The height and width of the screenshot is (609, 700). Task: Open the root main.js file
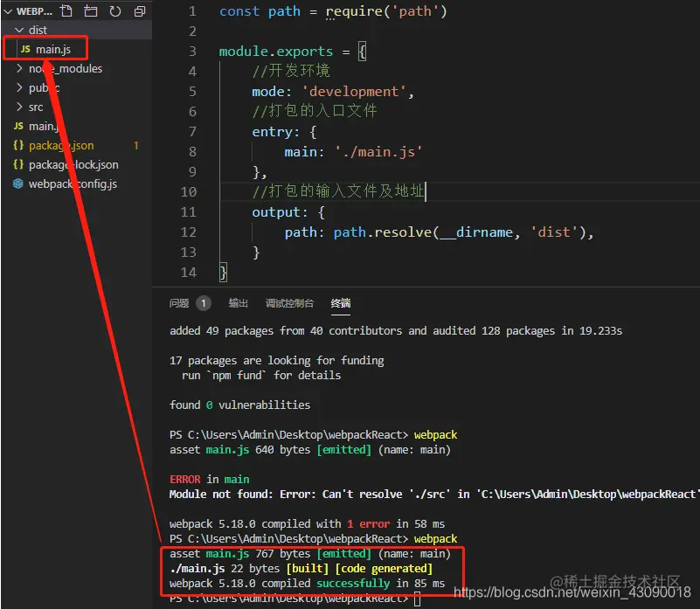pyautogui.click(x=44, y=127)
